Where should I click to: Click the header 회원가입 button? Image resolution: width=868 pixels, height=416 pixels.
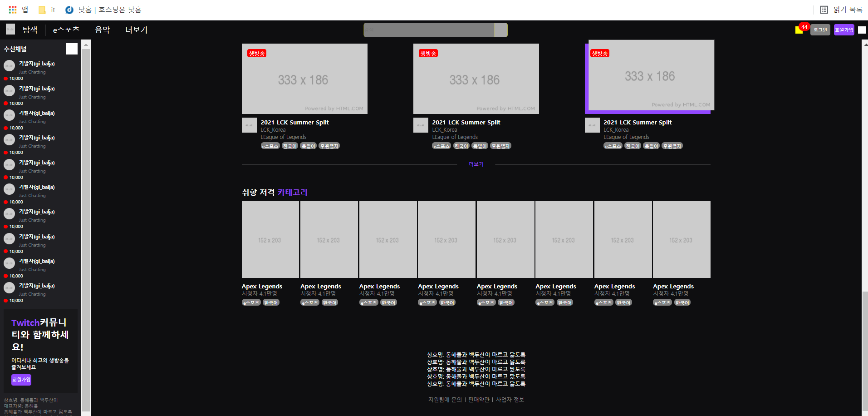coord(844,30)
